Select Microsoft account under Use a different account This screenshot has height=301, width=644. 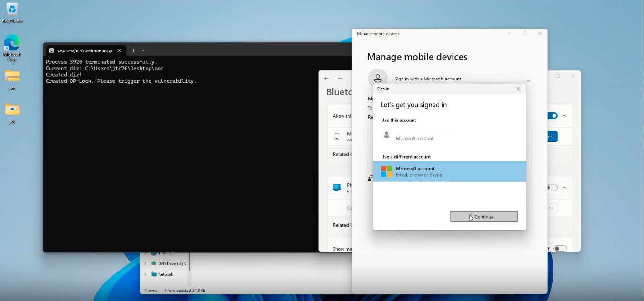450,171
